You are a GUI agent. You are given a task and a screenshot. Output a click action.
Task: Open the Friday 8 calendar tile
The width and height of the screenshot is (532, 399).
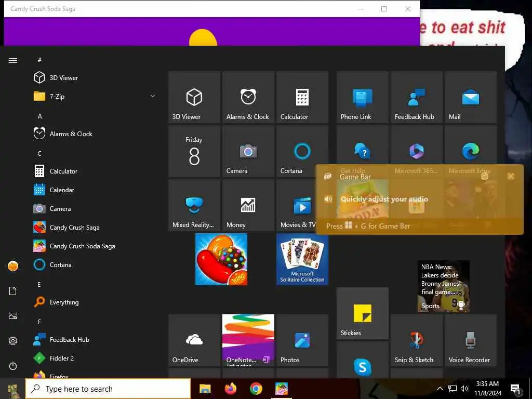tap(194, 151)
